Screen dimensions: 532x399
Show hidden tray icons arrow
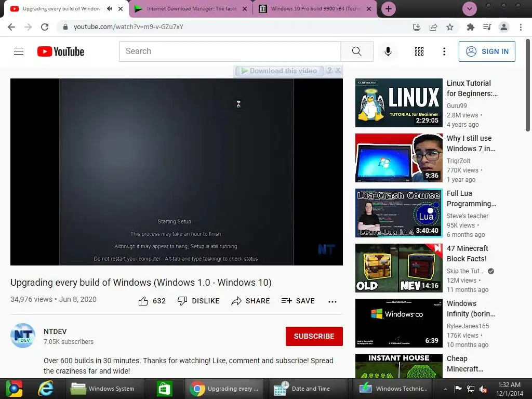point(445,389)
